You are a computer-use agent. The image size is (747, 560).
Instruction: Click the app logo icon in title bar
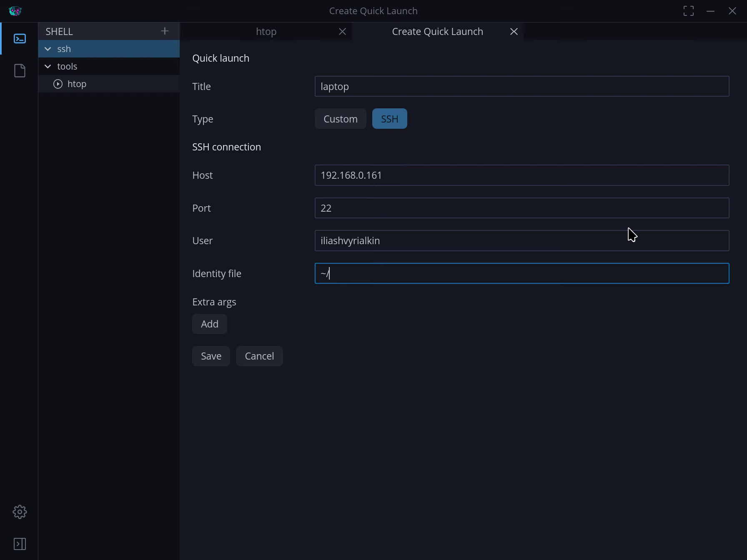click(x=15, y=11)
